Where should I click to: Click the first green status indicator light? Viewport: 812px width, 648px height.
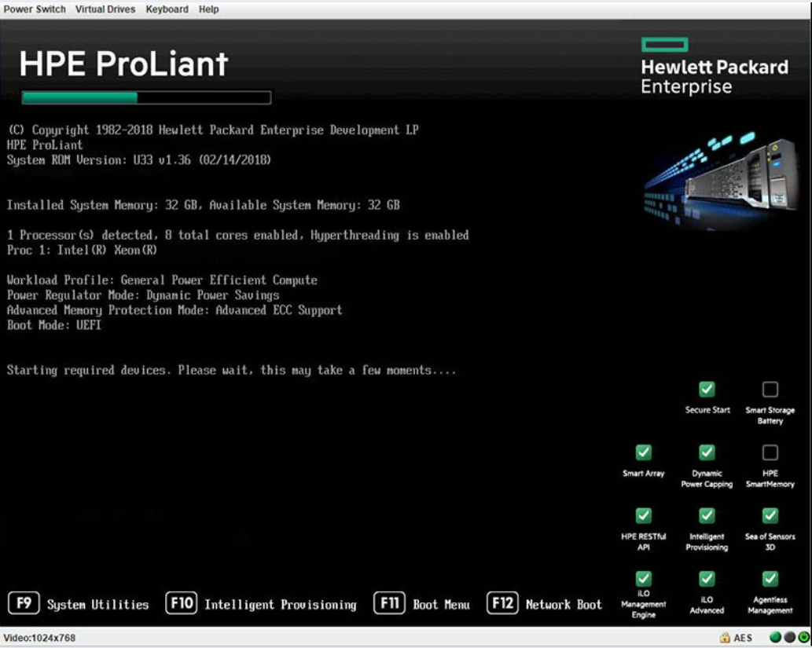(x=775, y=638)
